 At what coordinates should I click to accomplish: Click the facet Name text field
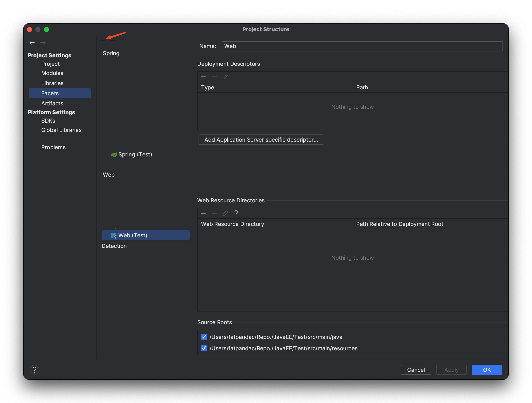(x=362, y=46)
